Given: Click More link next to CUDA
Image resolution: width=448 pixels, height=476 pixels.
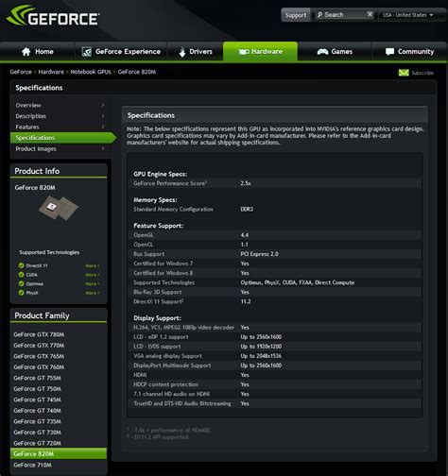Looking at the screenshot, I should [x=93, y=275].
